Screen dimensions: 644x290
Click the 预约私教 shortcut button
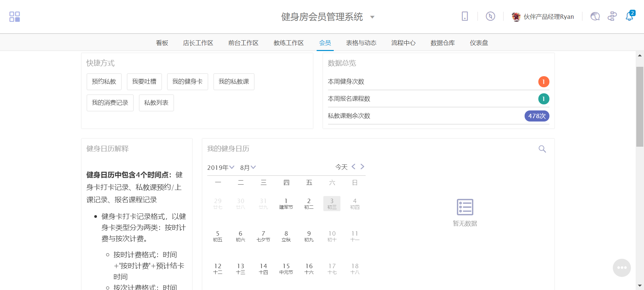104,82
